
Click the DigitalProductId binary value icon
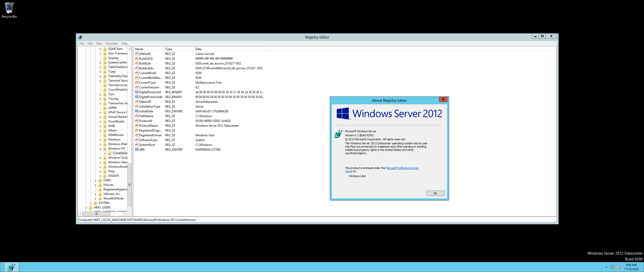pos(136,92)
